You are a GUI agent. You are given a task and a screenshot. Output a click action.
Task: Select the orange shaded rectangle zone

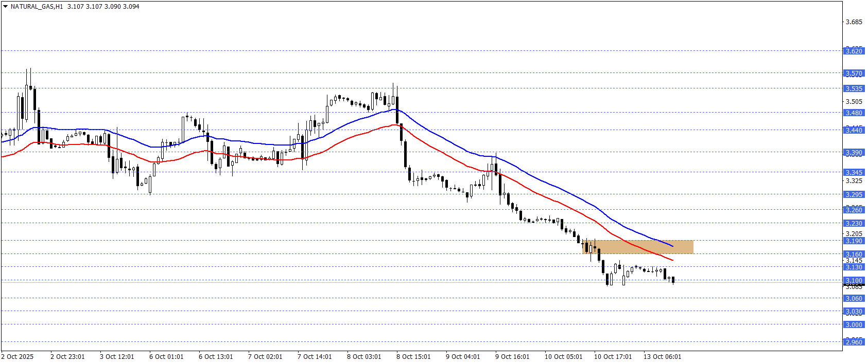click(x=638, y=247)
